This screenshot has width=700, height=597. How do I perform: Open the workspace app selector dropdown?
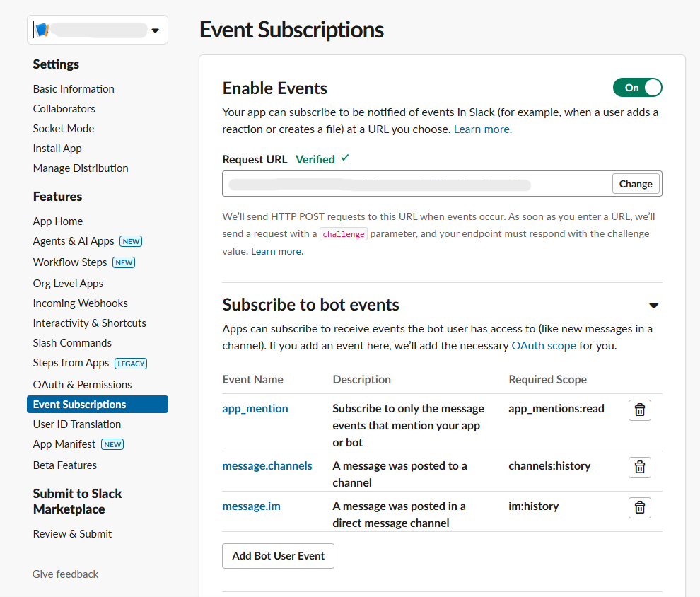[x=155, y=30]
